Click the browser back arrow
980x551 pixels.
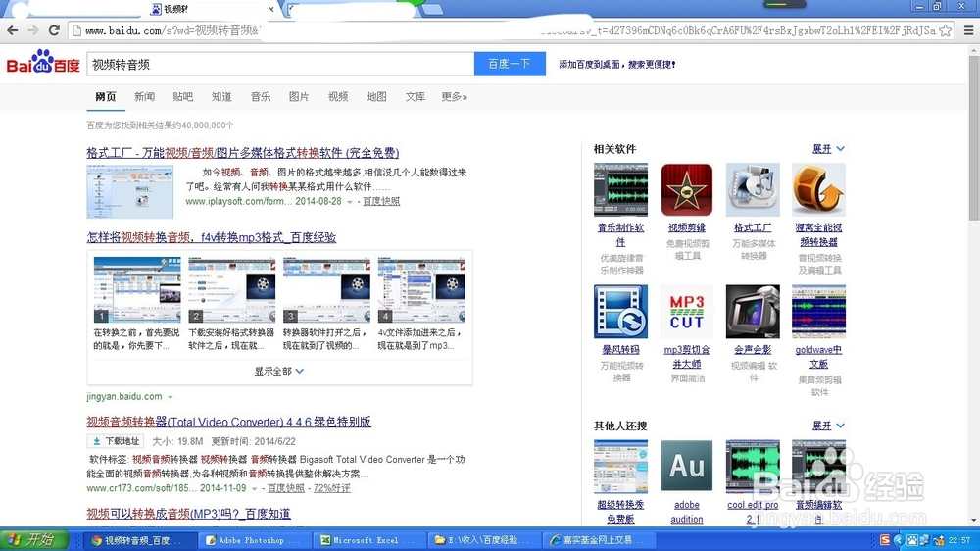click(13, 30)
